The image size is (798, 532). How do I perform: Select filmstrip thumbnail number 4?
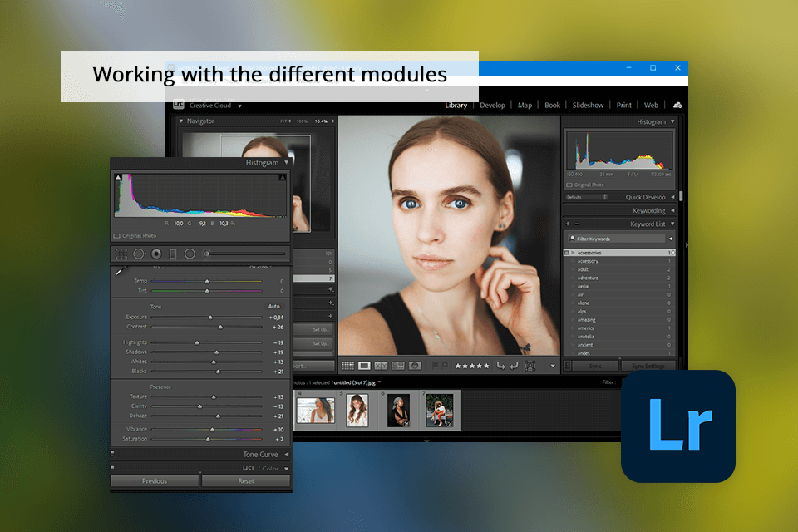pyautogui.click(x=316, y=411)
